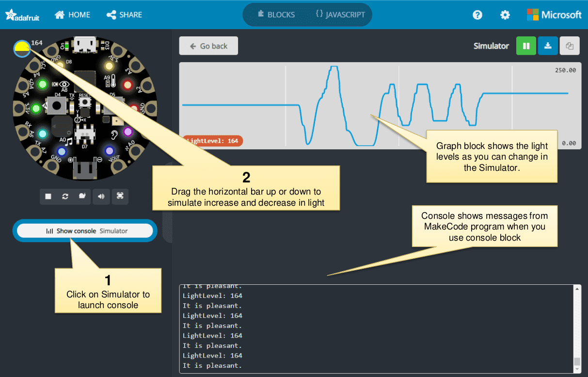Viewport: 588px width, 377px height.
Task: Click the Show console Simulator button
Action: click(85, 231)
